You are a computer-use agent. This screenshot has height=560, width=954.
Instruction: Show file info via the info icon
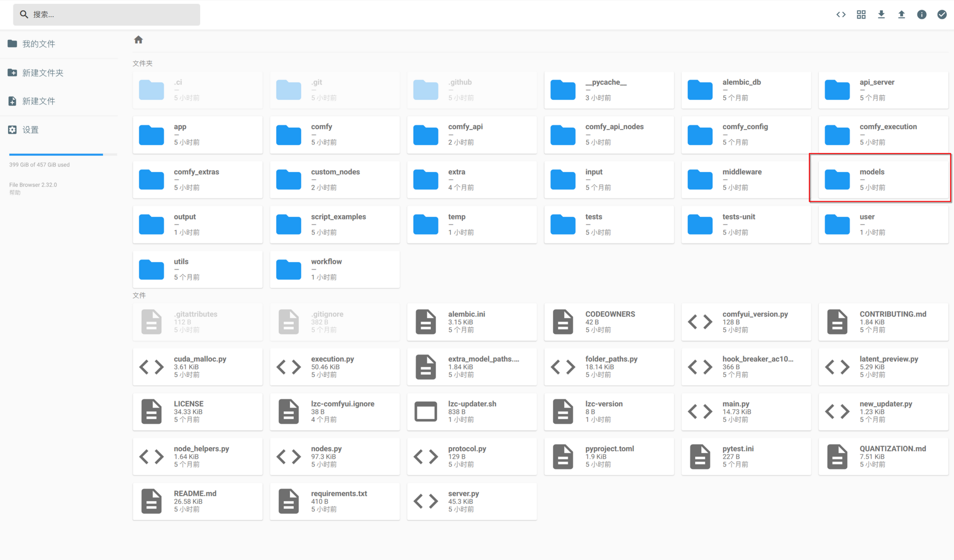[921, 15]
